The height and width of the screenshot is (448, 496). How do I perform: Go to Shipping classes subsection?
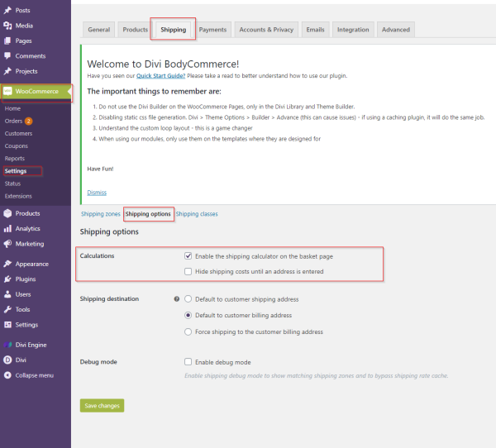point(197,214)
